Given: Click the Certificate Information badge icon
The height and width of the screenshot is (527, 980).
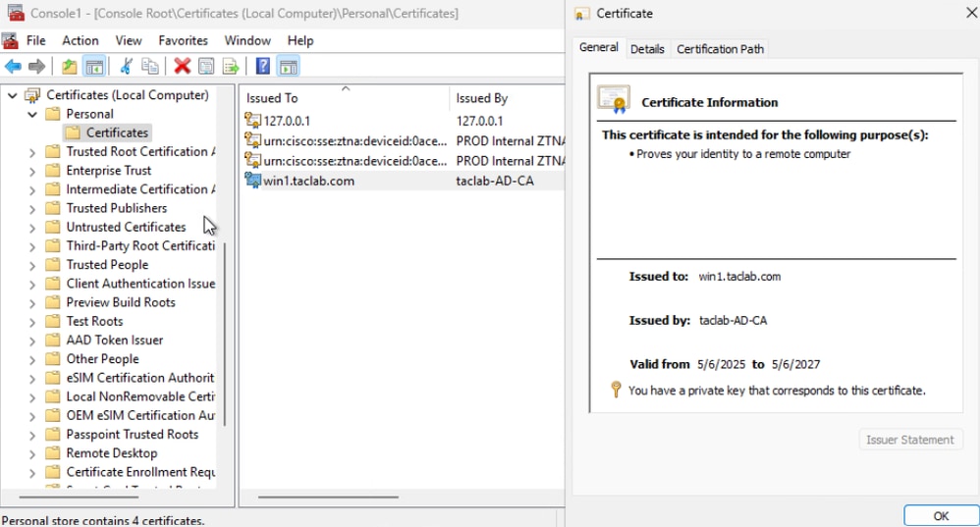Looking at the screenshot, I should click(x=614, y=99).
